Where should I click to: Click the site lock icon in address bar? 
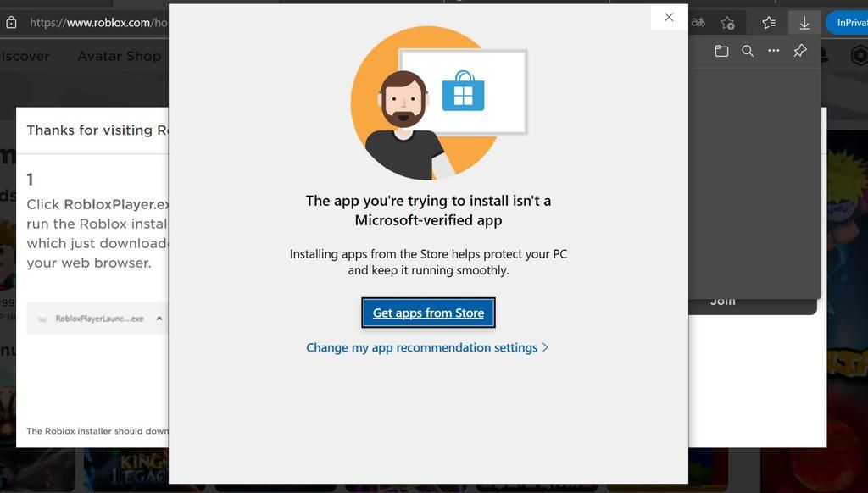click(x=11, y=23)
